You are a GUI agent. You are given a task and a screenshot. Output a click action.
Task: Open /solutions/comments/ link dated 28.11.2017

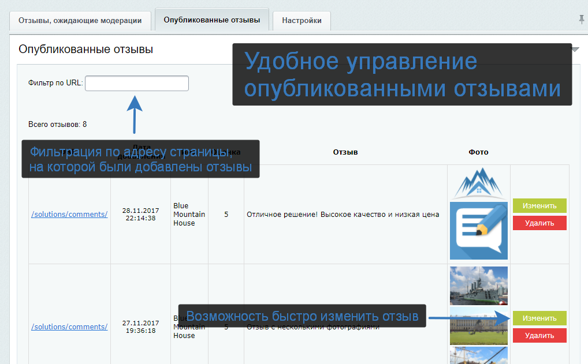point(69,214)
